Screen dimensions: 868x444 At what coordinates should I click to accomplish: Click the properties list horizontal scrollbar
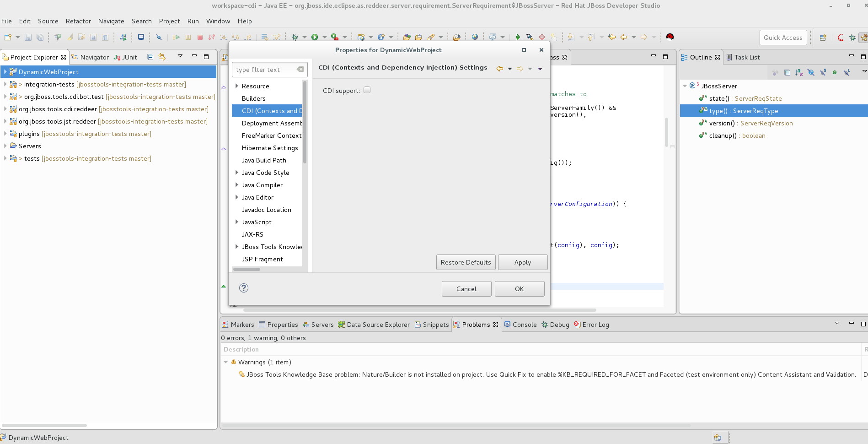pos(247,269)
